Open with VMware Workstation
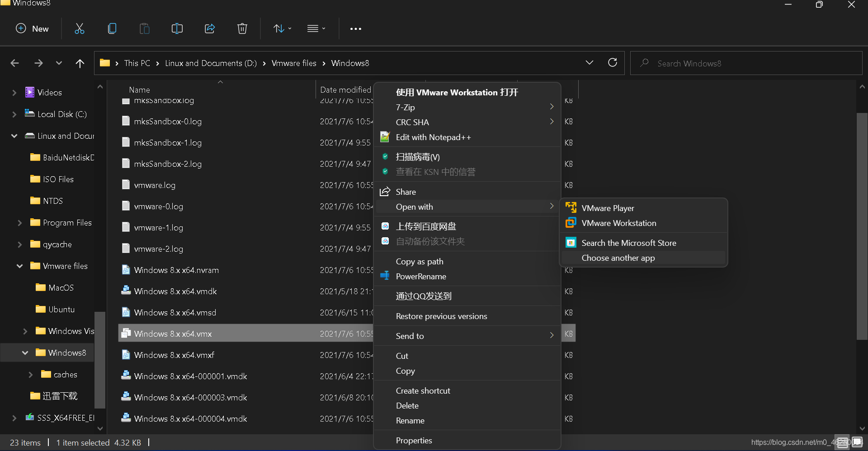 pos(644,223)
